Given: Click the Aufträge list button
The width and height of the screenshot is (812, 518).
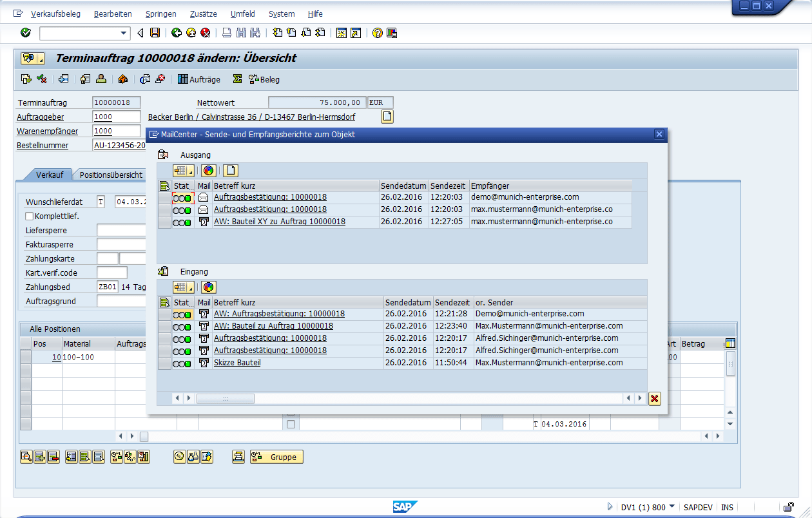Looking at the screenshot, I should [x=199, y=79].
